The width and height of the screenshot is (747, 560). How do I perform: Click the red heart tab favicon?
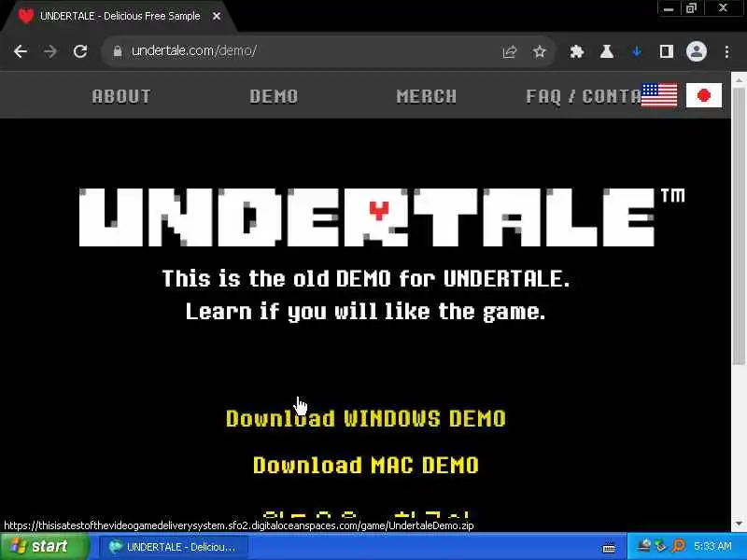pos(26,16)
